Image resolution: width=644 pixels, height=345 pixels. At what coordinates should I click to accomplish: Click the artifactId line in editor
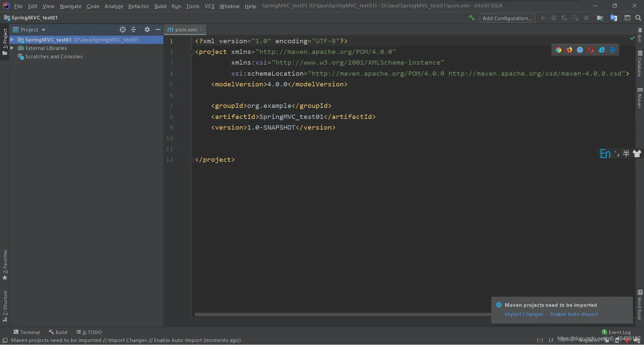(x=293, y=117)
